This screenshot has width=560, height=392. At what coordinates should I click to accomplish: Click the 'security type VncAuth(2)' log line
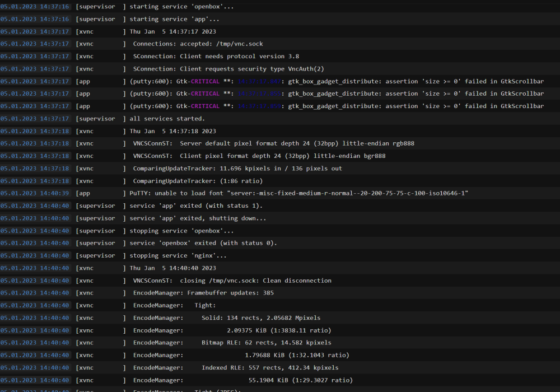pyautogui.click(x=280, y=68)
